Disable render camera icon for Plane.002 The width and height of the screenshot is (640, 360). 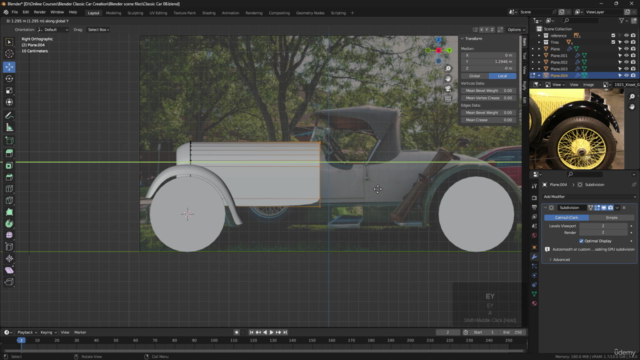633,62
